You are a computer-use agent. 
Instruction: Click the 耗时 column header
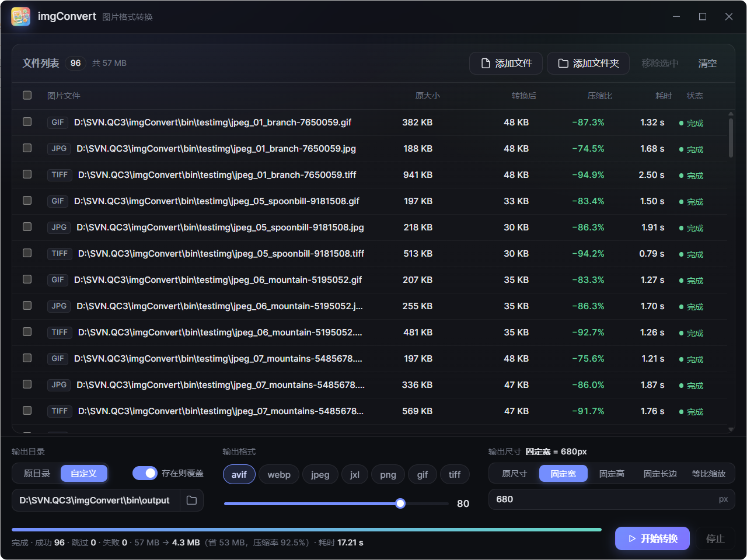(664, 96)
